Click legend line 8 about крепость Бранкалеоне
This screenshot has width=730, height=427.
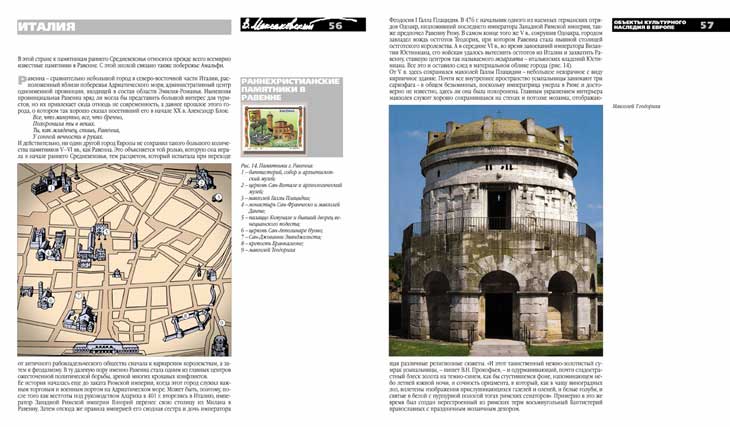point(272,243)
